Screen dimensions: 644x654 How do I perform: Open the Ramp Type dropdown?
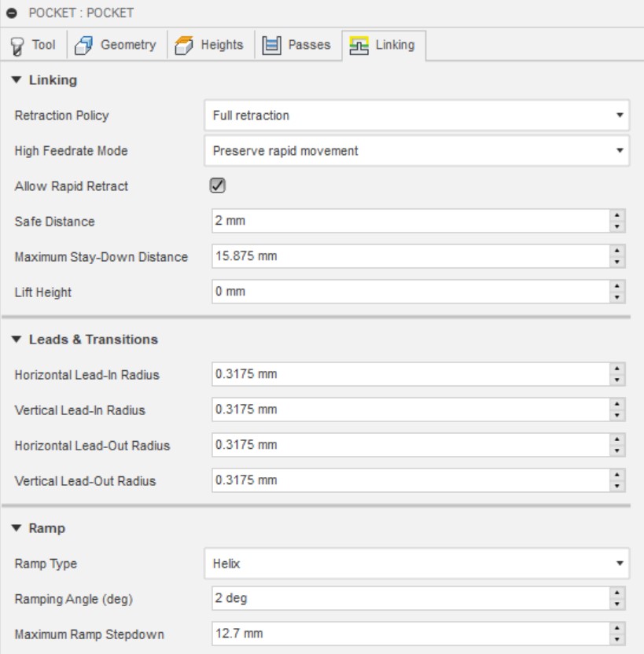(415, 563)
